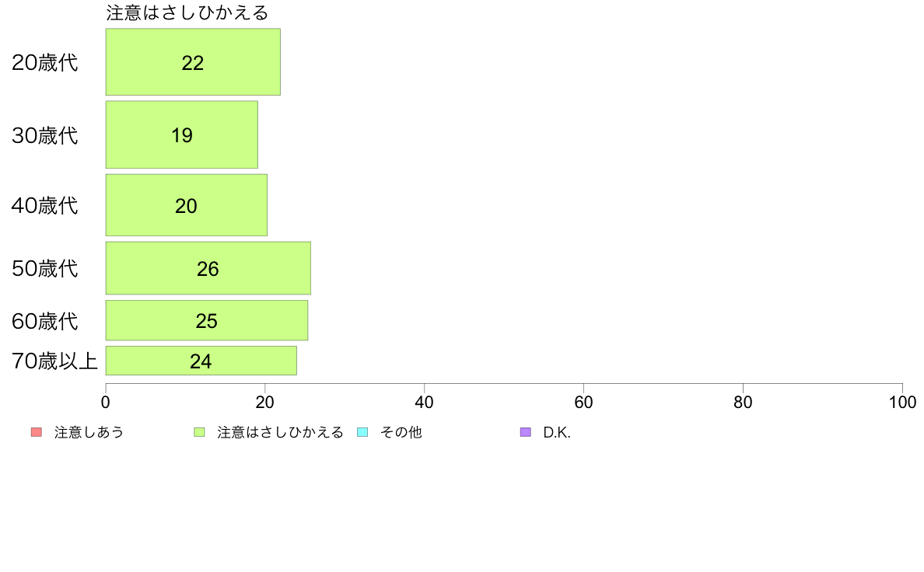This screenshot has width=924, height=572.
Task: Click the 60歳代 axis label
Action: [x=45, y=321]
